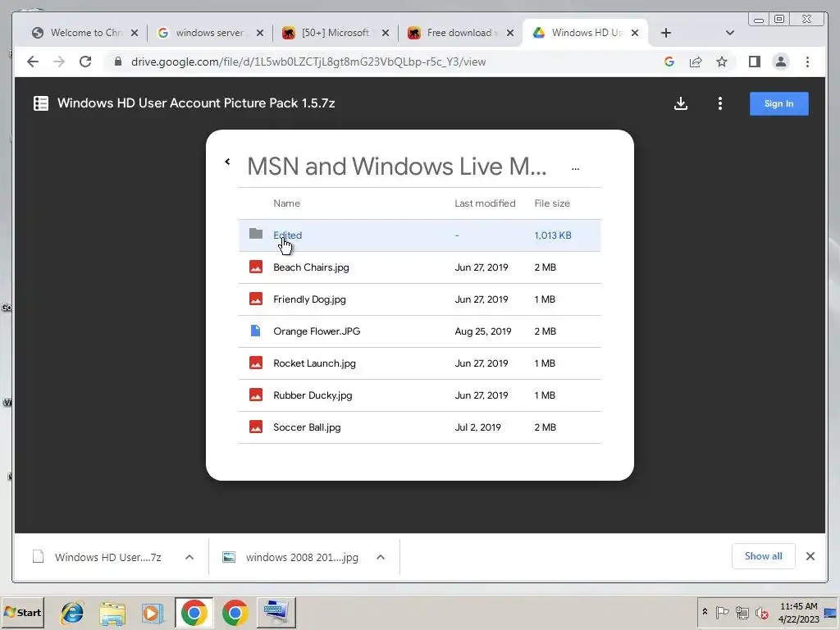
Task: Close the downloads bar
Action: 810,556
